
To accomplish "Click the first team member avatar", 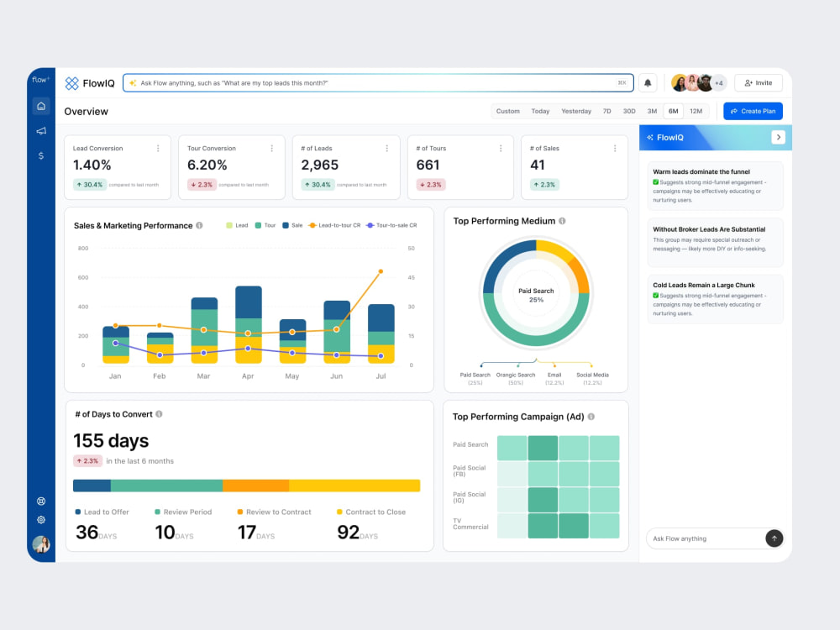I will tap(680, 83).
